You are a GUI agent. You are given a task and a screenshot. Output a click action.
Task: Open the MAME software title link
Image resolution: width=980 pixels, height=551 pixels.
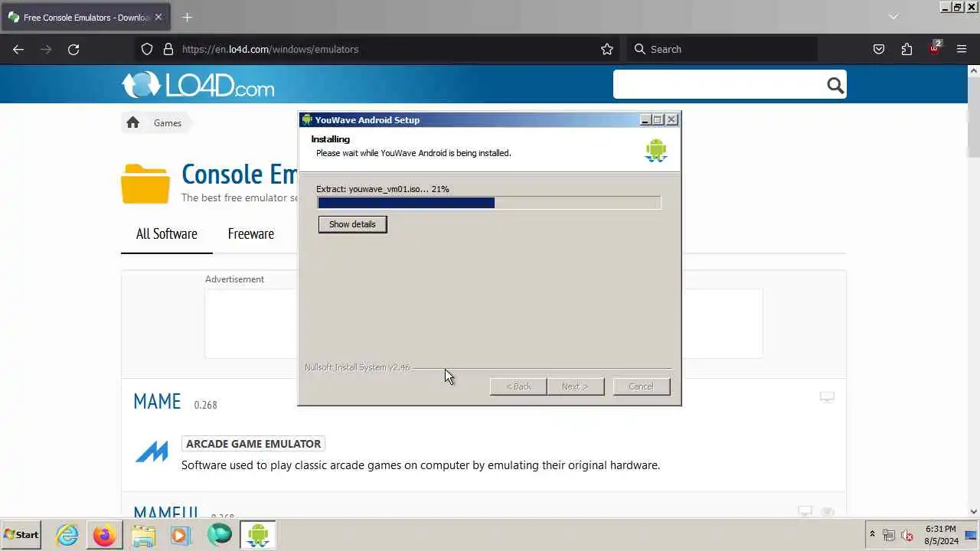157,401
